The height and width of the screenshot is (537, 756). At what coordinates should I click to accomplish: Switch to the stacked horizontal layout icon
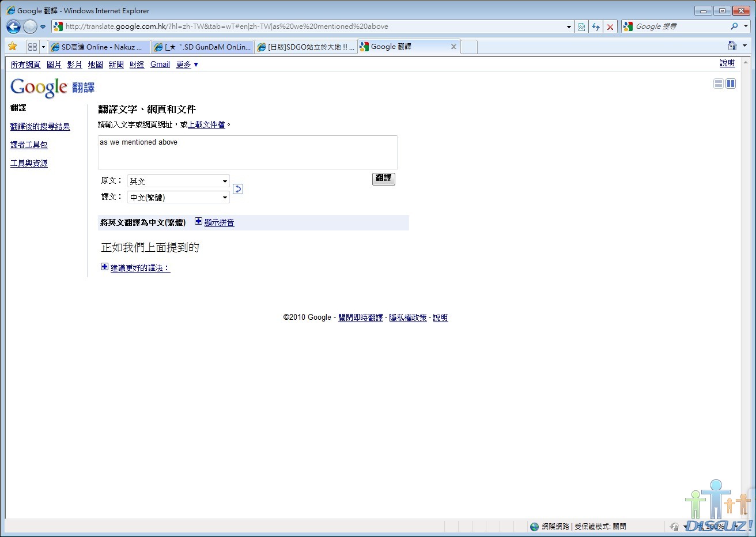(x=719, y=84)
